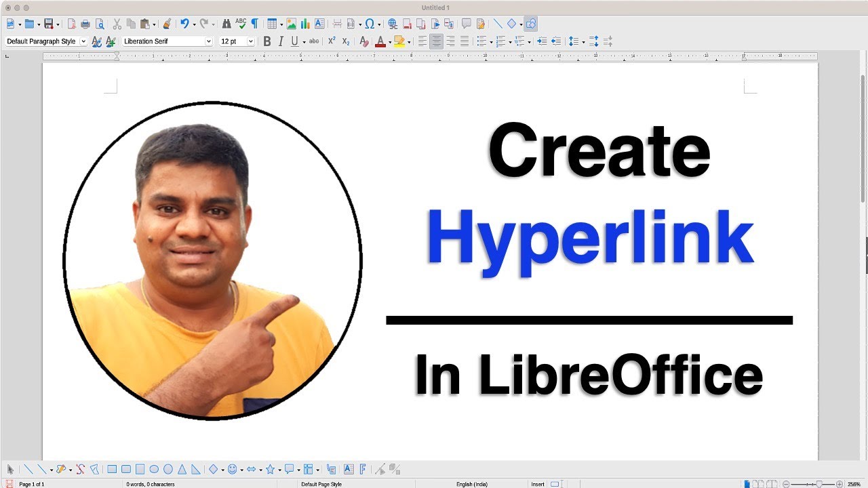Click Track Changes record icon
This screenshot has width=868, height=488.
[481, 24]
